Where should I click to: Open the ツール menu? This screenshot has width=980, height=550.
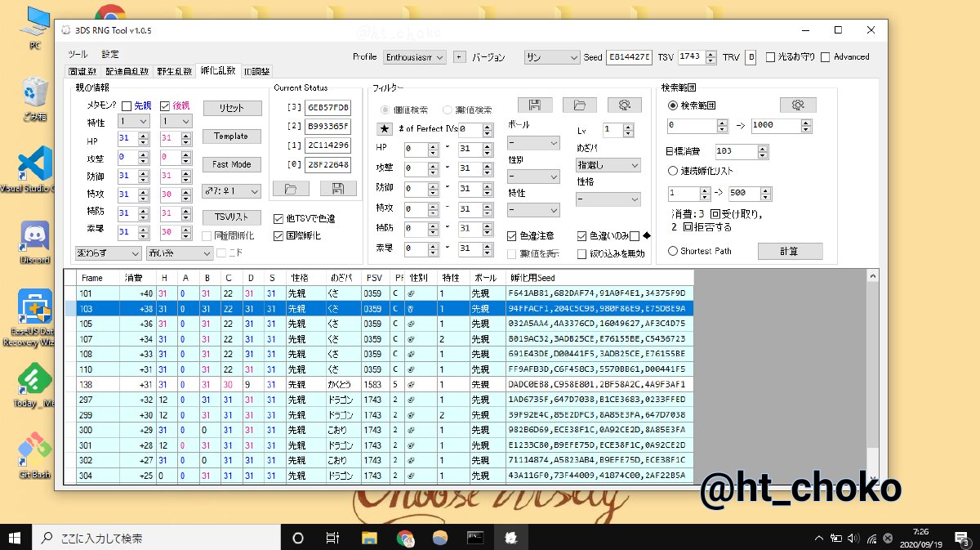pyautogui.click(x=78, y=54)
